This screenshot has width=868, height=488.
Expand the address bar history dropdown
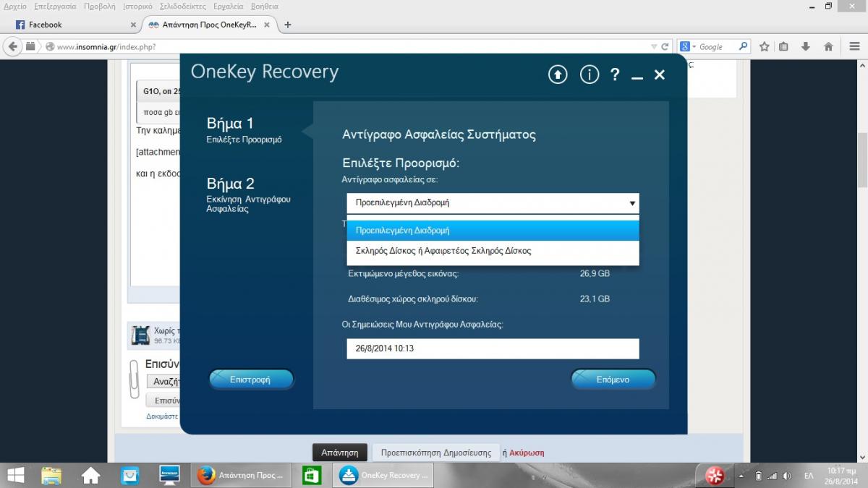pyautogui.click(x=654, y=46)
